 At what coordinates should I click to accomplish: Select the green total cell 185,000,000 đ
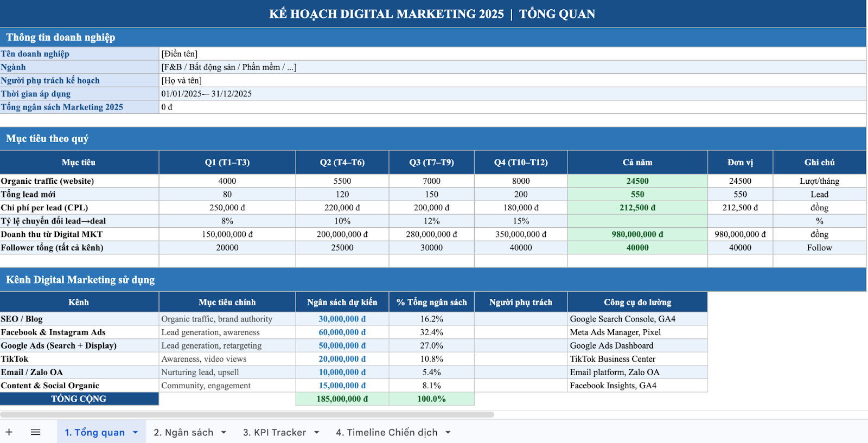(x=342, y=399)
